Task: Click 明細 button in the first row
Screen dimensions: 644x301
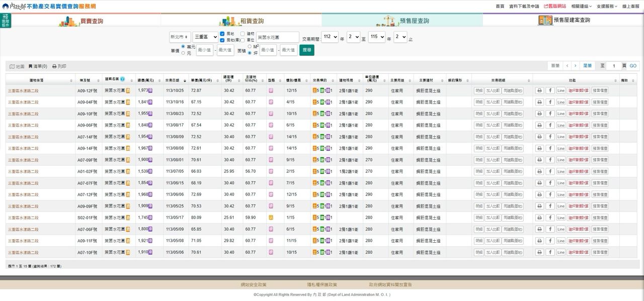Action: [478, 90]
